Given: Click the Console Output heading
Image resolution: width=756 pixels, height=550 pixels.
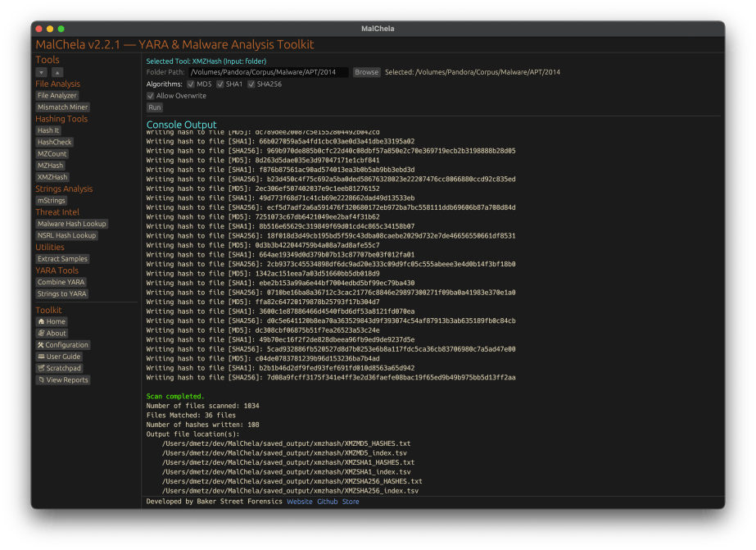Looking at the screenshot, I should pos(181,125).
